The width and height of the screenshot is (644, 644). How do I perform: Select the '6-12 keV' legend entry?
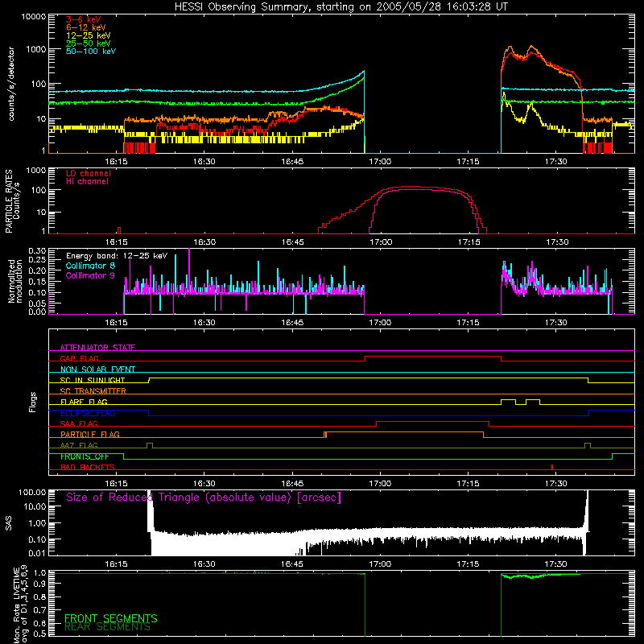click(86, 27)
